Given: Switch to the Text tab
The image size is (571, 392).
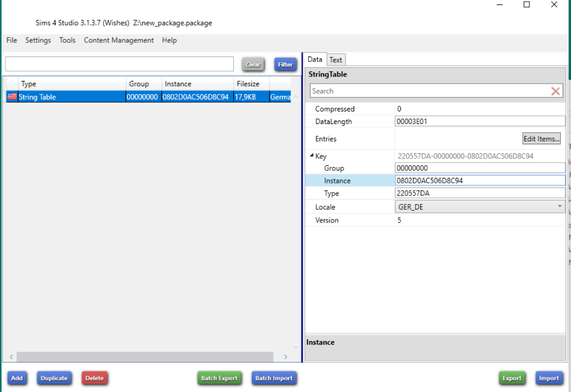Looking at the screenshot, I should 336,60.
